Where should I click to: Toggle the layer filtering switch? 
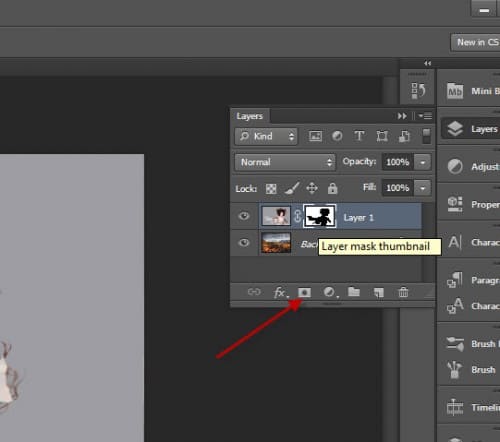426,136
